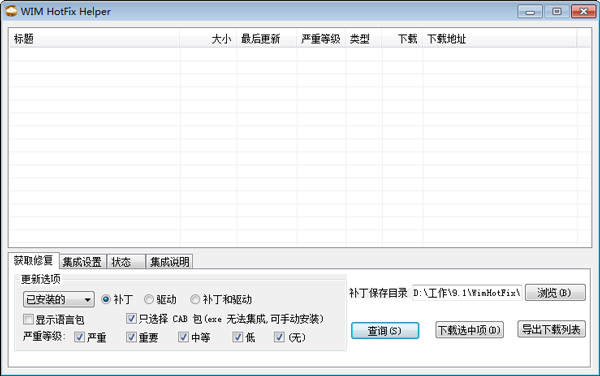
Task: Click the WIM HotFix Helper app icon
Action: (x=11, y=11)
